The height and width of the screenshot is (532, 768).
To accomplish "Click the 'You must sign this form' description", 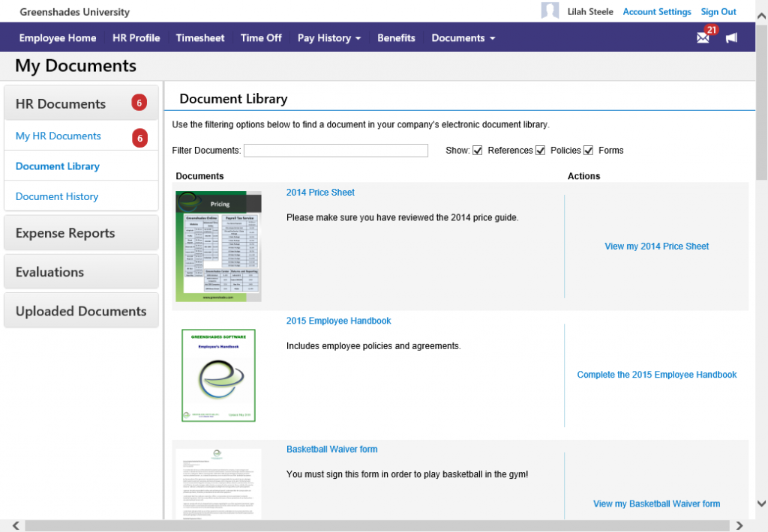I will [x=407, y=474].
